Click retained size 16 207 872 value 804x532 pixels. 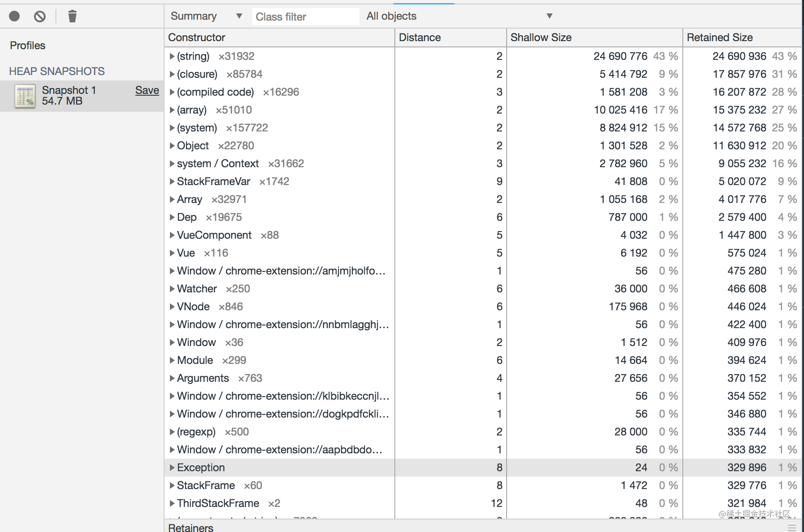click(739, 92)
